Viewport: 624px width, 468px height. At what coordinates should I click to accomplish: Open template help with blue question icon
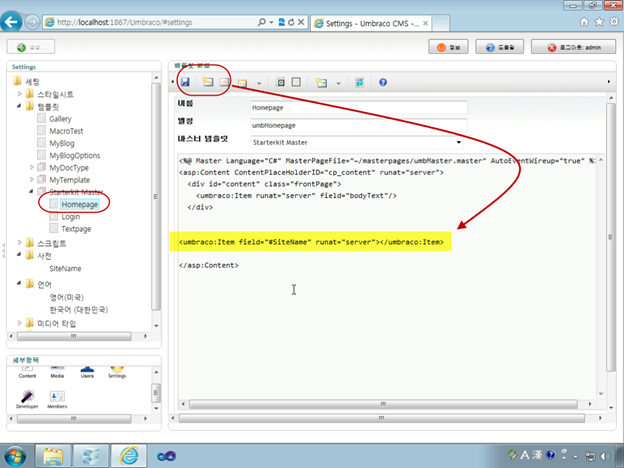point(383,82)
